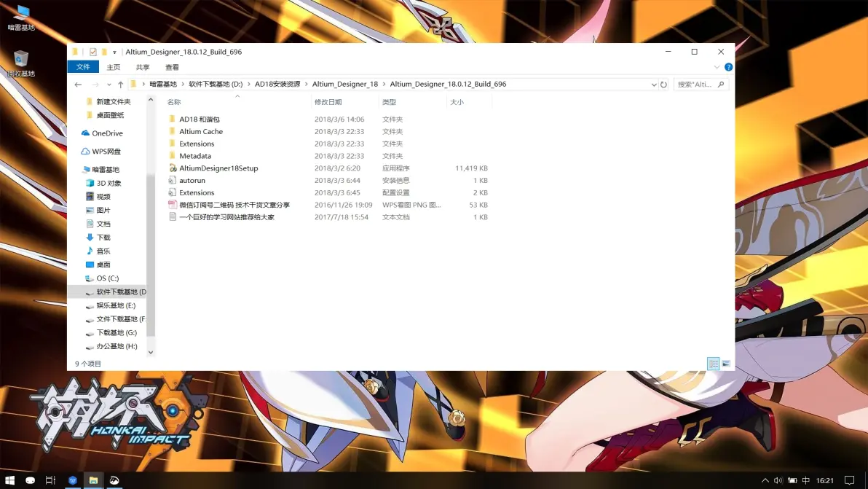Image resolution: width=868 pixels, height=489 pixels.
Task: Select the AD18 folder dated 2018/3/6 14:06
Action: [x=328, y=119]
